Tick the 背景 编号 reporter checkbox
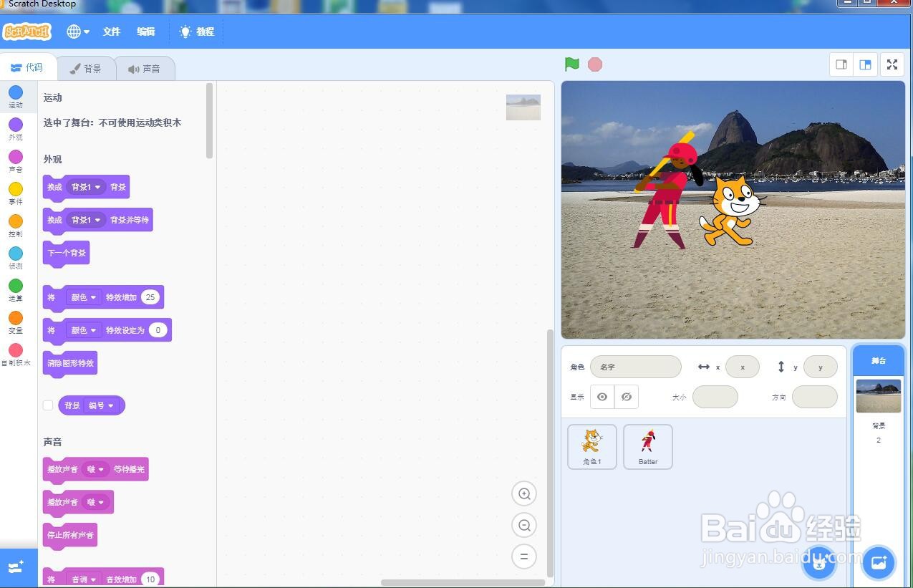Viewport: 913px width, 588px height. (48, 405)
